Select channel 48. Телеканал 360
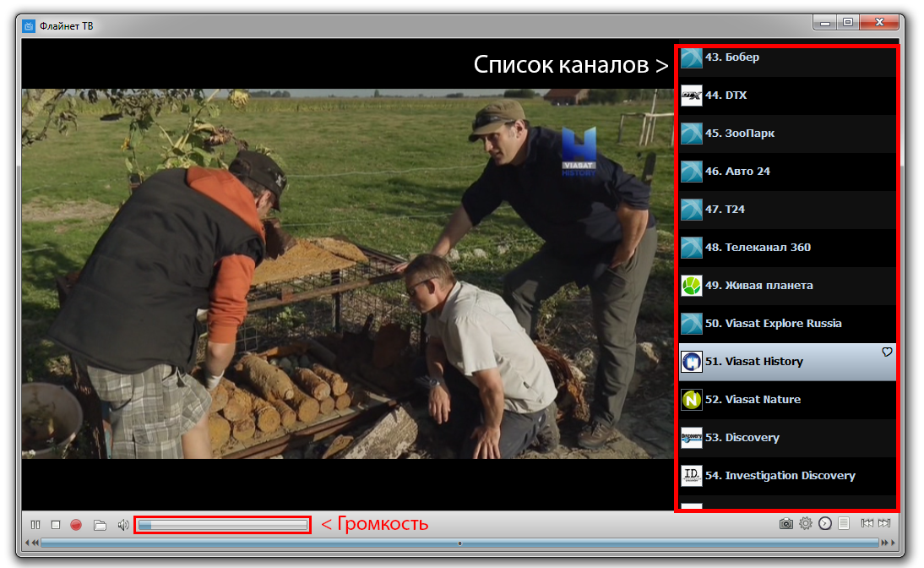 (787, 248)
